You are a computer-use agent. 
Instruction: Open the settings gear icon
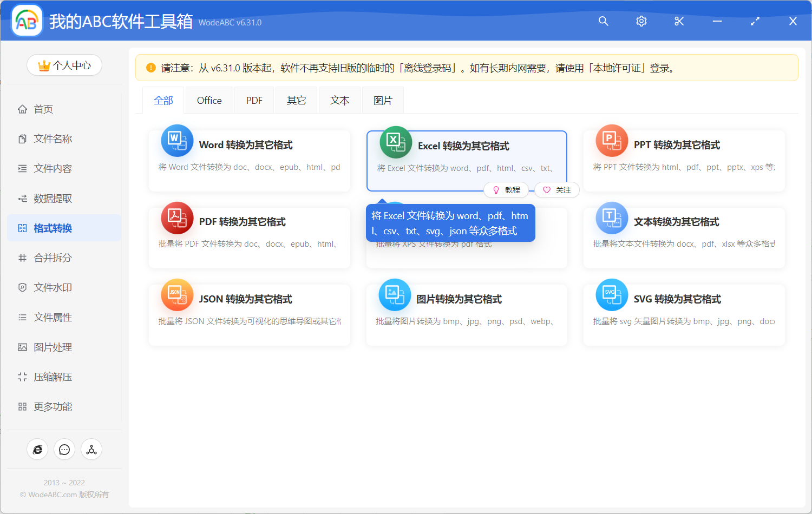point(641,21)
